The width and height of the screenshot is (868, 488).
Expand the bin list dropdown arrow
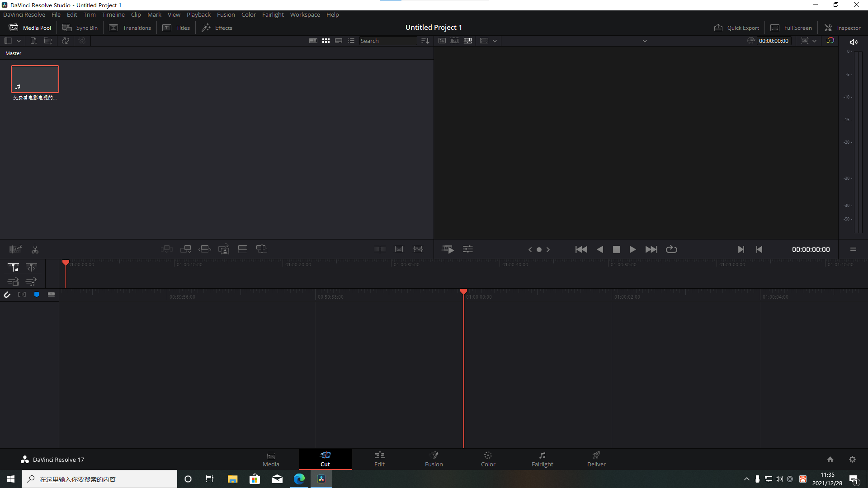point(19,41)
